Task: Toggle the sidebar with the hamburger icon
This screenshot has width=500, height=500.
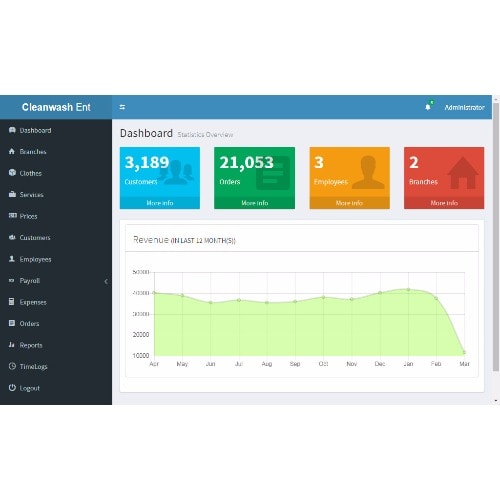Action: coord(122,107)
